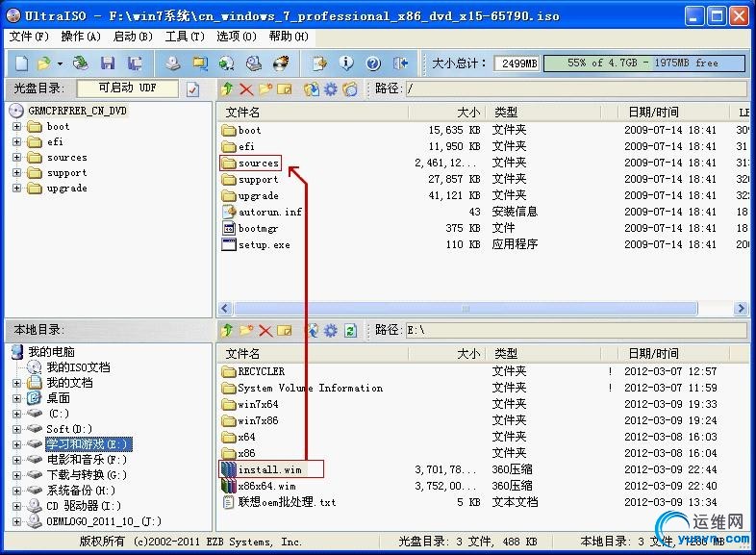Click the rename icon in the local pane toolbar

point(285,330)
